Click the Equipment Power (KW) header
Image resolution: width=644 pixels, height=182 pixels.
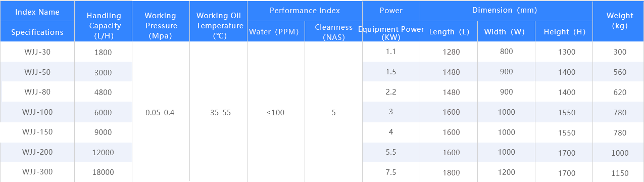(391, 33)
